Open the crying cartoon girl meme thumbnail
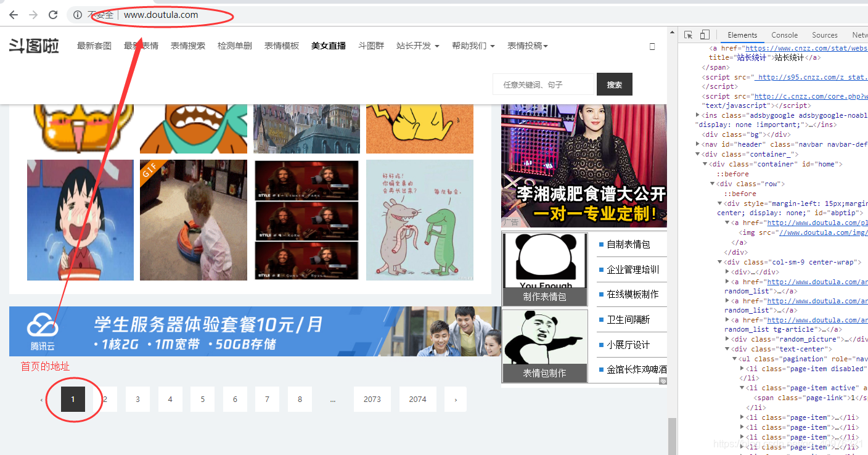868x455 pixels. (80, 220)
